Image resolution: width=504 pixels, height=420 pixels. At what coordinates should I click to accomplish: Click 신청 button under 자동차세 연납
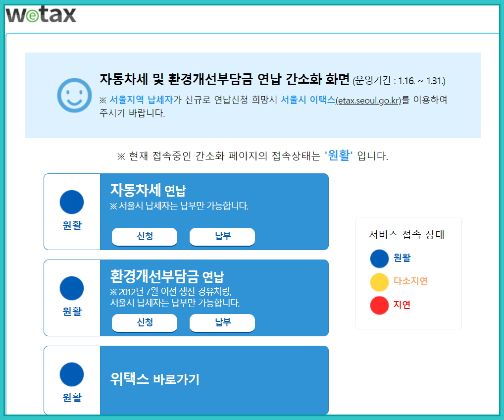tap(145, 236)
